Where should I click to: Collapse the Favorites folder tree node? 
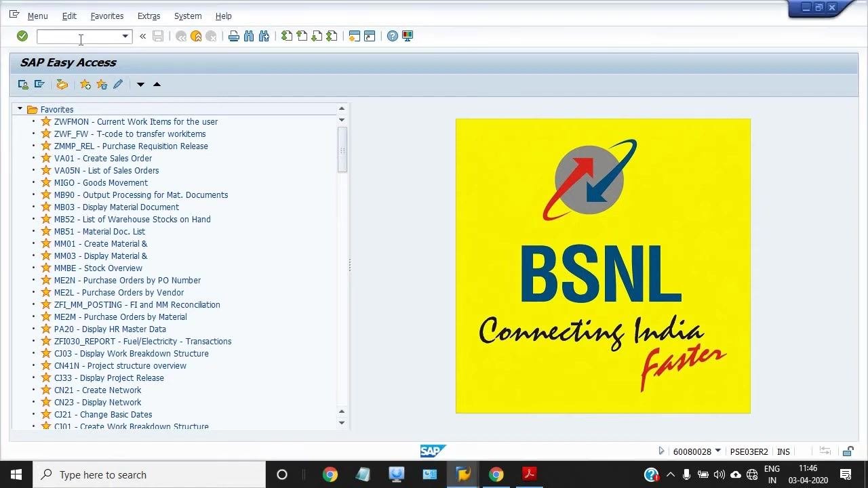20,109
